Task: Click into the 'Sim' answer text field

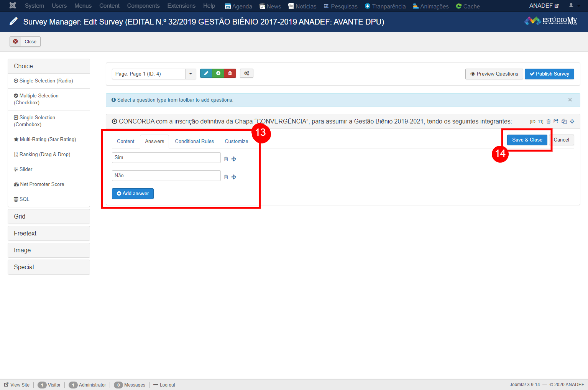Action: pyautogui.click(x=166, y=158)
